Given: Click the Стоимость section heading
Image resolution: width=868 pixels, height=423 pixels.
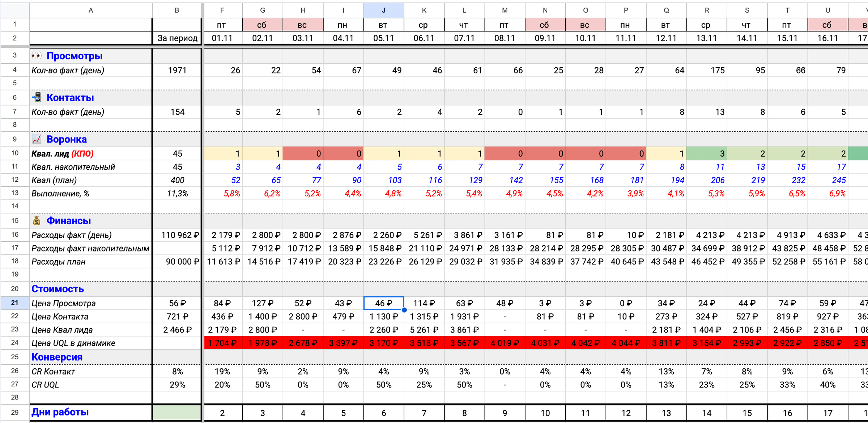Looking at the screenshot, I should coord(58,289).
